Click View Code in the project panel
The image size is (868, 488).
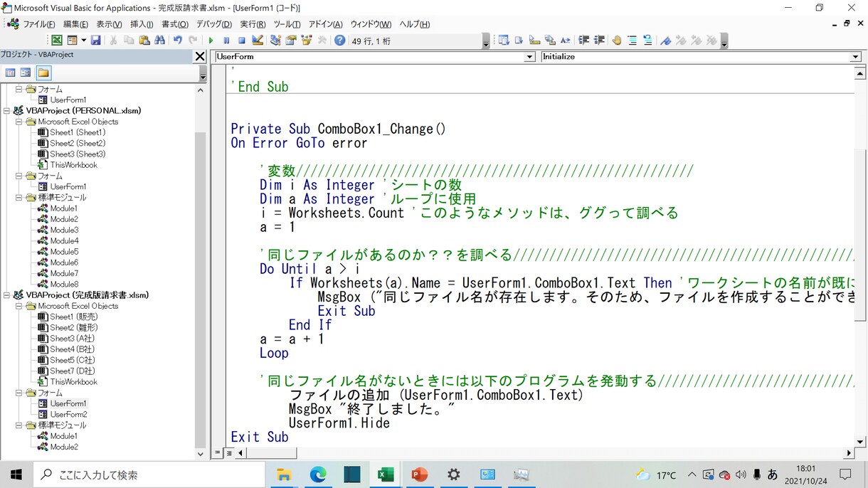coord(10,73)
